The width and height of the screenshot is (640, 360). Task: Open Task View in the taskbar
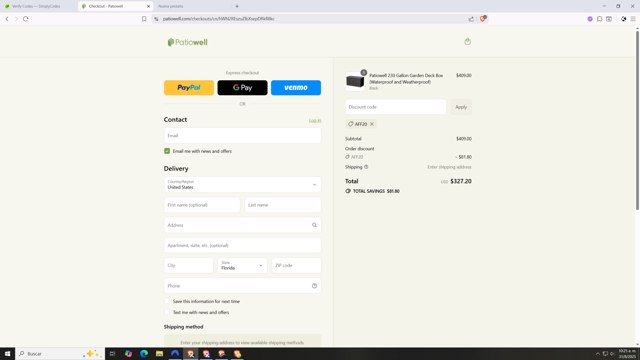tap(112, 353)
